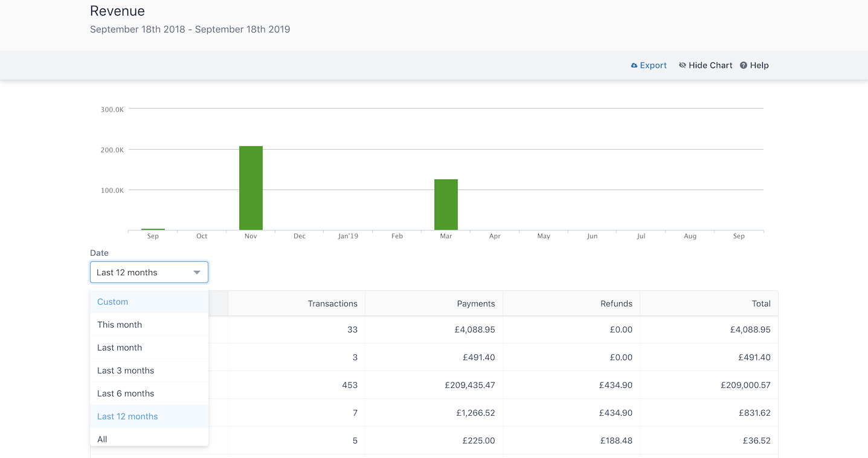
Task: Click the £209,435.47 payments cell
Action: point(434,385)
